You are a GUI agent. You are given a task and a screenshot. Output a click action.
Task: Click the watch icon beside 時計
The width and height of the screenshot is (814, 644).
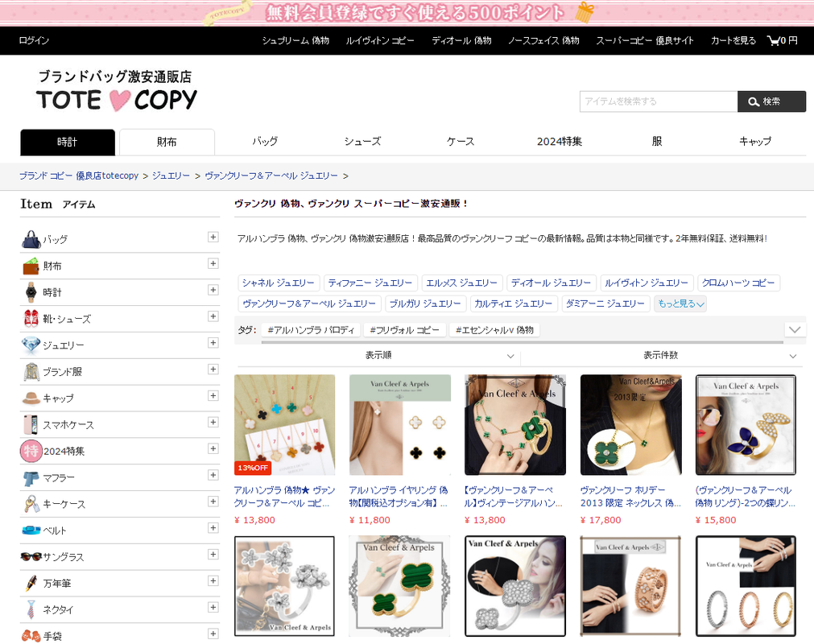pyautogui.click(x=31, y=292)
